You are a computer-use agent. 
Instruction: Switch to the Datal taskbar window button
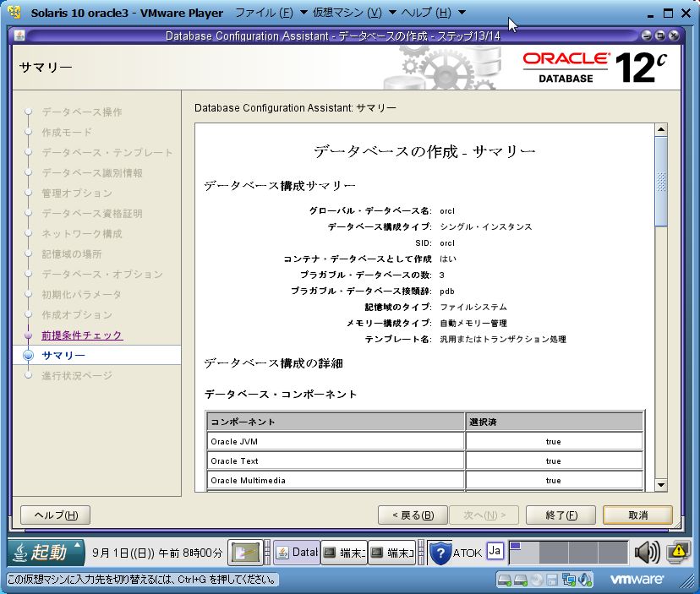pos(297,553)
